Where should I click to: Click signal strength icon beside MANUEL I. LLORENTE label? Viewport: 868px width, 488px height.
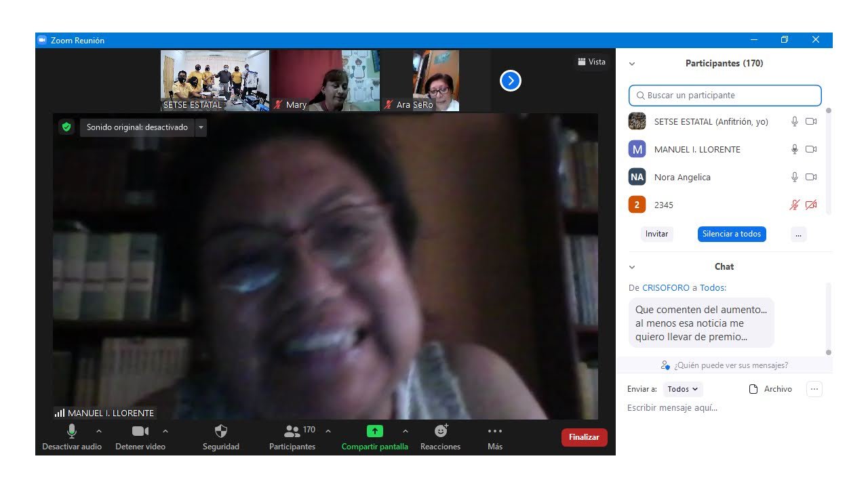tap(60, 413)
